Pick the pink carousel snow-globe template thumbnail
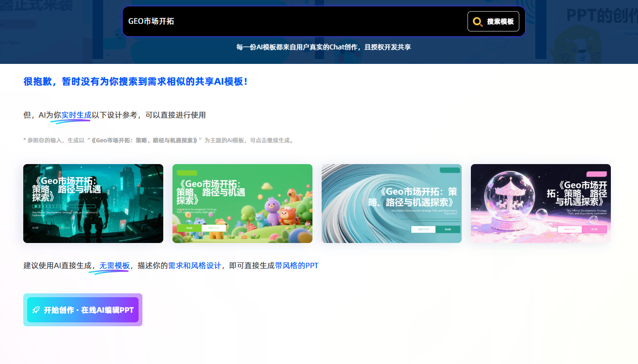The width and height of the screenshot is (638, 364). click(x=541, y=203)
